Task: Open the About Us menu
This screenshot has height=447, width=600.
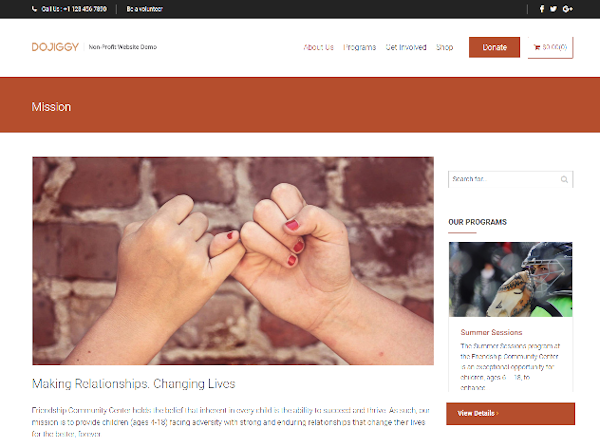Action: (x=318, y=47)
